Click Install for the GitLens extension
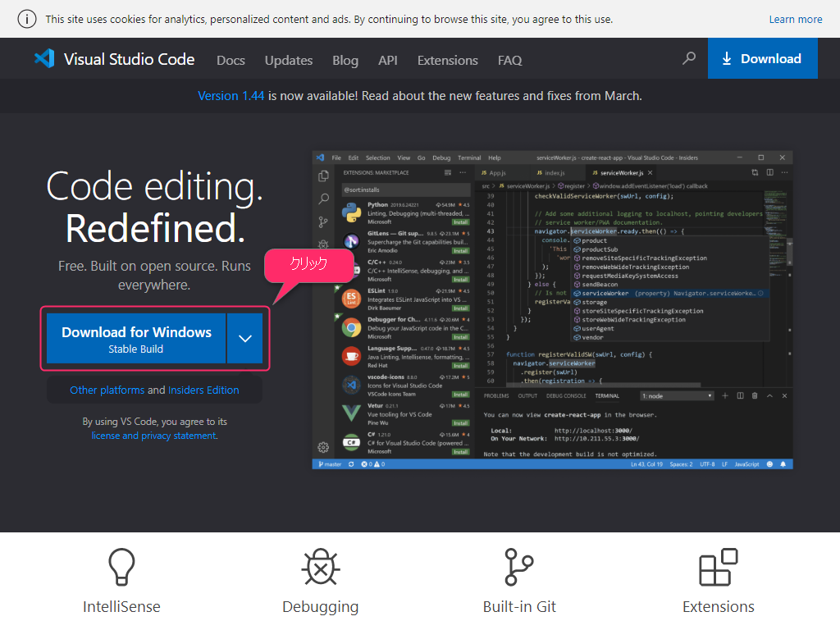 pos(461,251)
